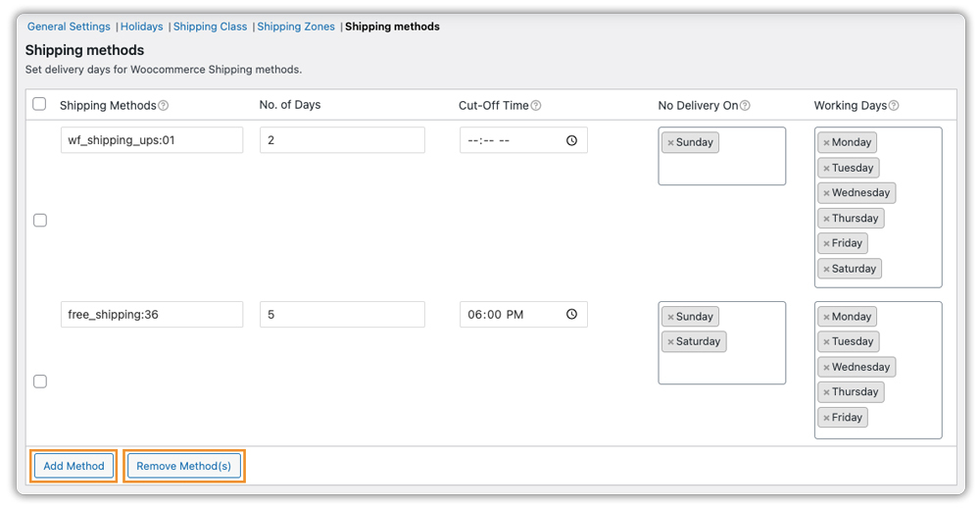Remove Sunday from wf_shipping_ups:01 No Delivery On
Screen dimensions: 980x509
pos(670,142)
